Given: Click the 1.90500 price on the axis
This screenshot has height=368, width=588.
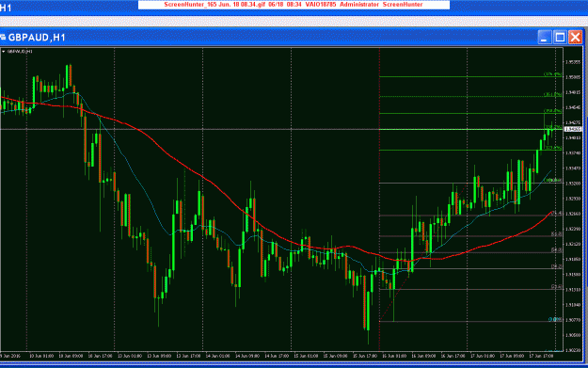Looking at the screenshot, I should (573, 335).
